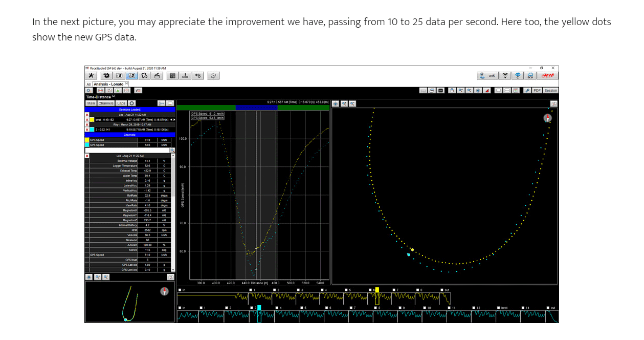Open the movie clapperboard icon

pos(157,75)
